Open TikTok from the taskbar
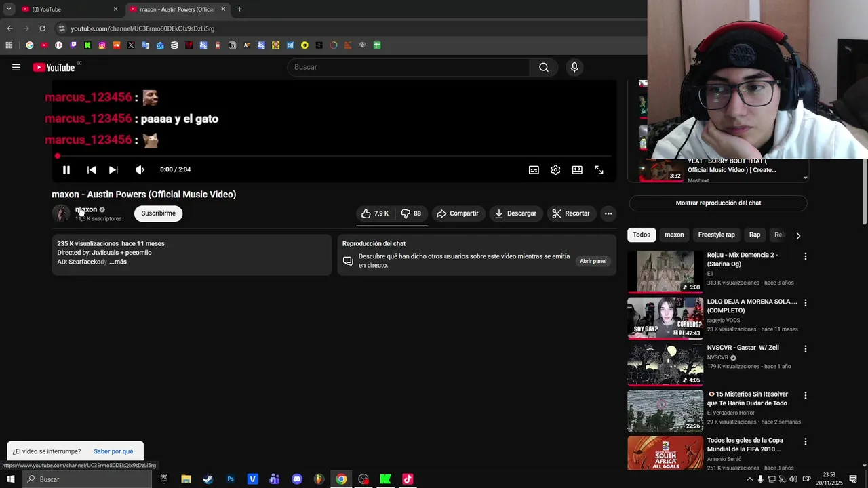The image size is (868, 488). 408,479
